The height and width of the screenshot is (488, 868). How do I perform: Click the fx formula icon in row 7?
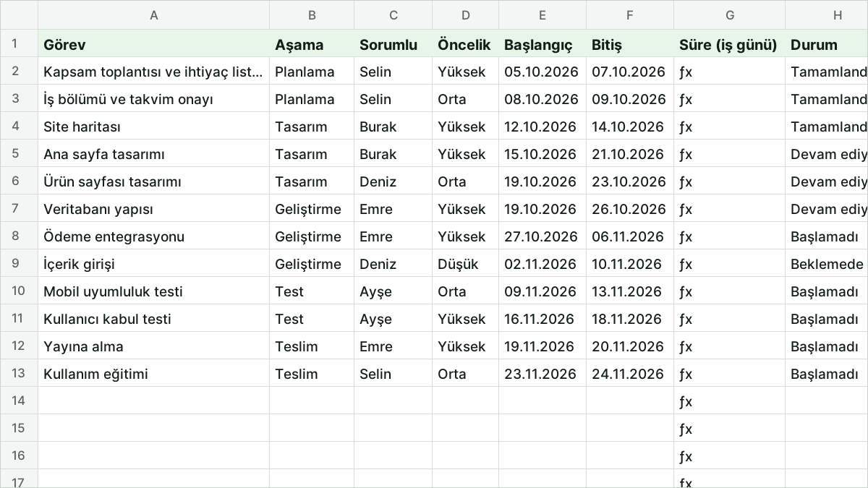(x=686, y=209)
